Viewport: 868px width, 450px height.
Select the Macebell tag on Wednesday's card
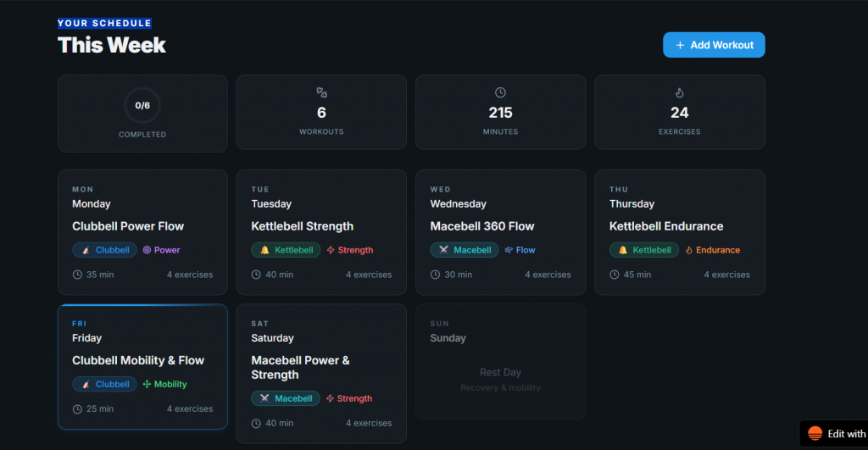(464, 250)
